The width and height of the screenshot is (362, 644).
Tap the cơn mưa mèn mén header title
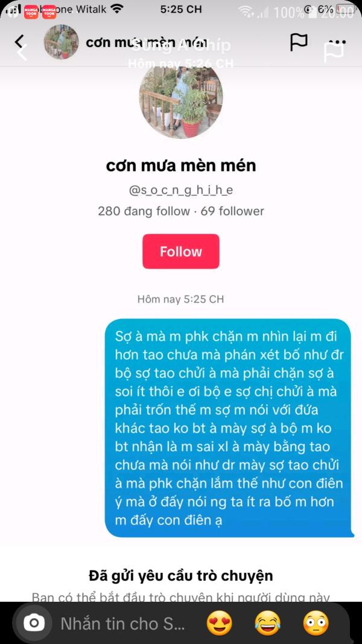click(145, 42)
